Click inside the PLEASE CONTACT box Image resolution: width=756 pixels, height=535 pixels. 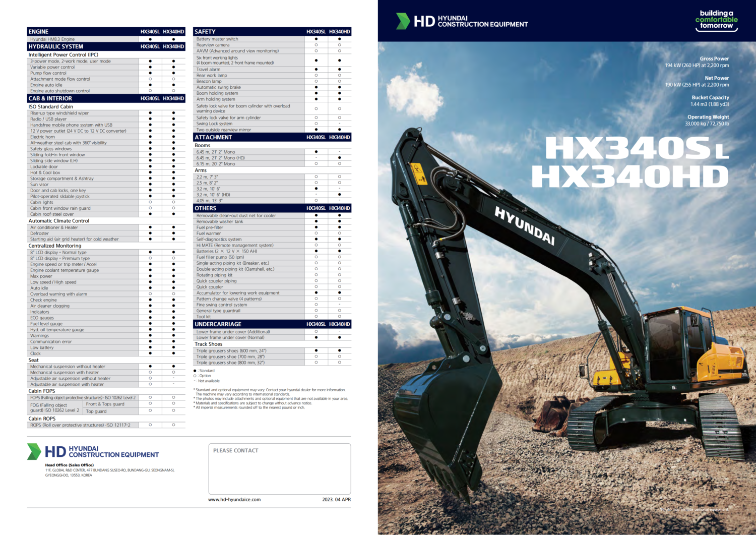[x=280, y=469]
